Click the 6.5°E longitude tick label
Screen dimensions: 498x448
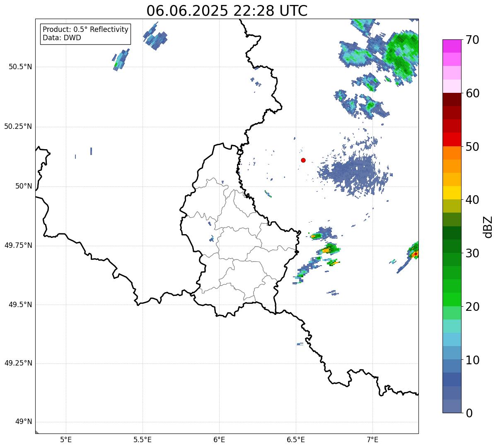pos(296,440)
